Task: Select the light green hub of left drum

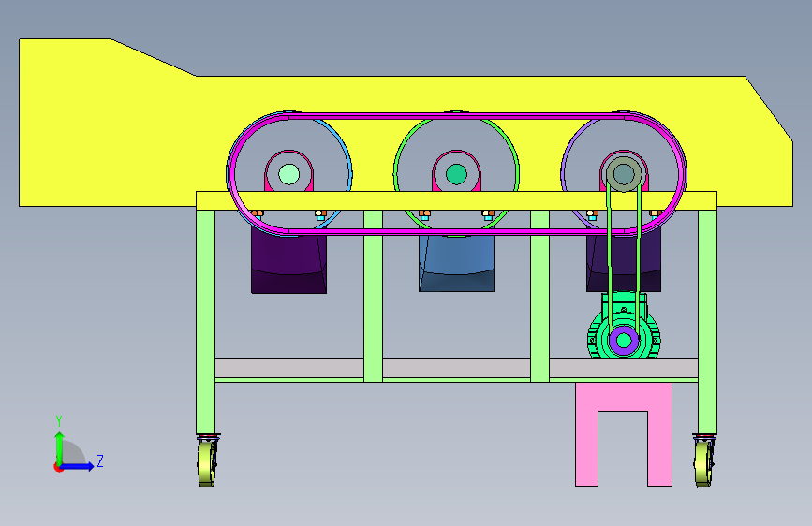Action: tap(289, 174)
